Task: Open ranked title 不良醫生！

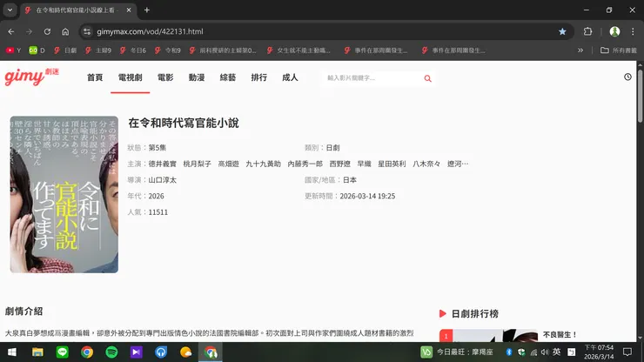Action: tap(560, 335)
